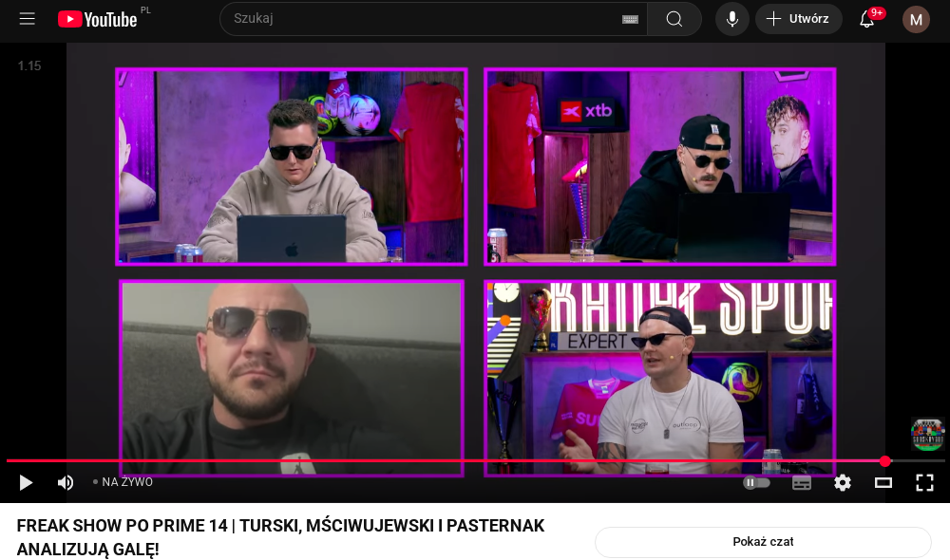
Task: Toggle the autoplay switch
Action: 756,482
